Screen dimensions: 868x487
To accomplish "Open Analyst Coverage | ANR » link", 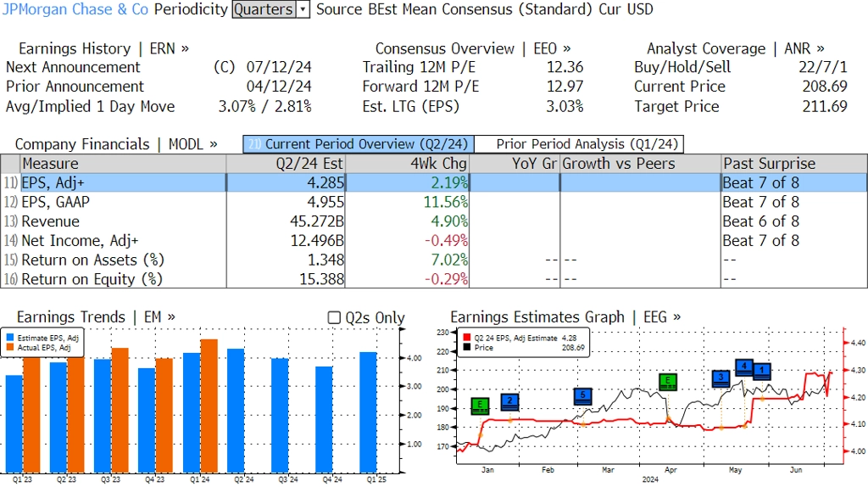I will [x=736, y=48].
